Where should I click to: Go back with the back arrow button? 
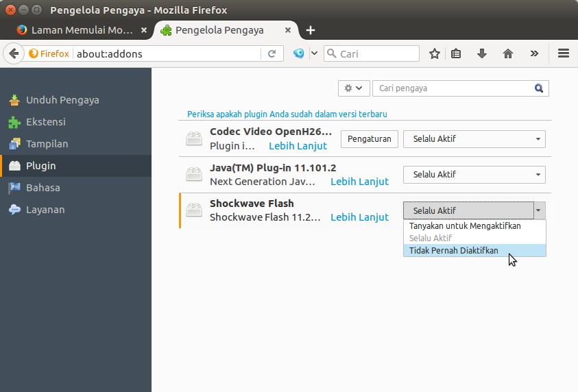pos(14,53)
